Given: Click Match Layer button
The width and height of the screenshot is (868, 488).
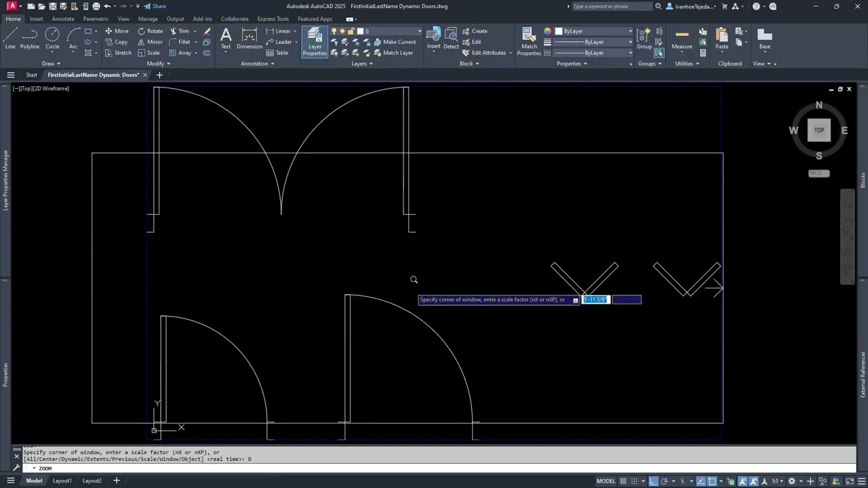Looking at the screenshot, I should pos(393,53).
